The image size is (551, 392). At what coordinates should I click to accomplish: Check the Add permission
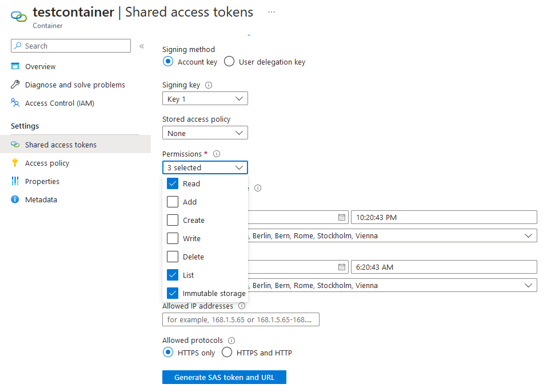(173, 202)
